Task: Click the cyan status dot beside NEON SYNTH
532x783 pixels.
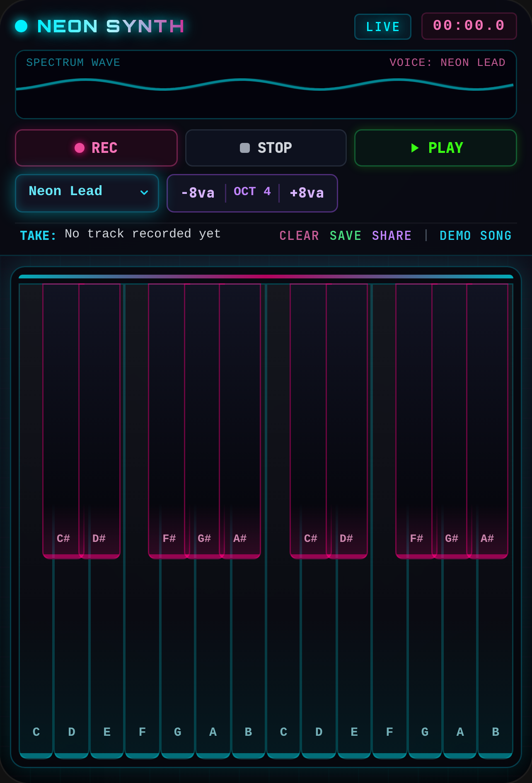Action: 21,26
